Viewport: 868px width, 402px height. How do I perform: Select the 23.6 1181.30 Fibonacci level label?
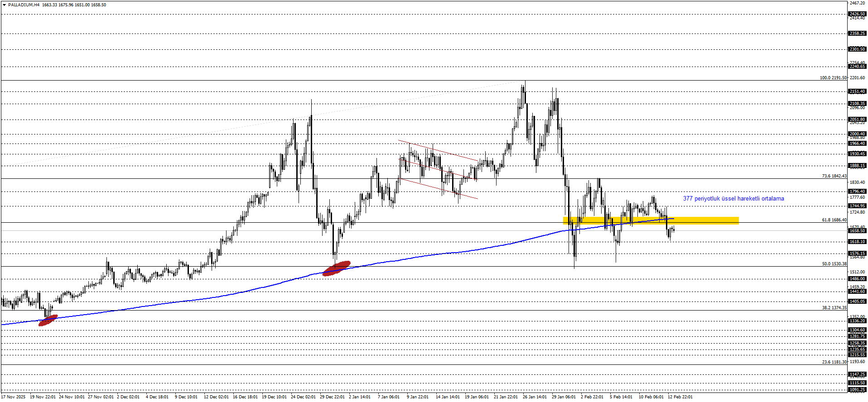[x=834, y=362]
